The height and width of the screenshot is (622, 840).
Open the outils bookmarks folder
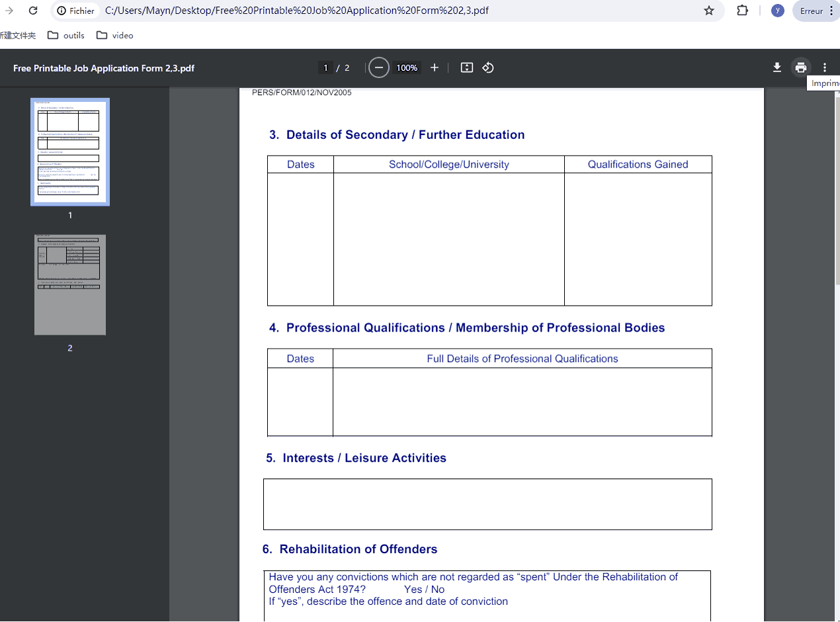[66, 35]
